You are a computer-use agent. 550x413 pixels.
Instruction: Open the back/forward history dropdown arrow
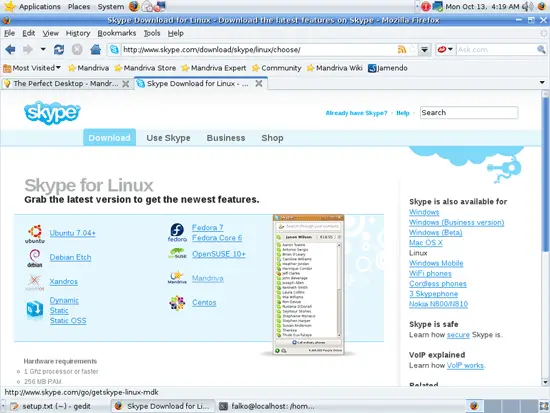[x=43, y=49]
